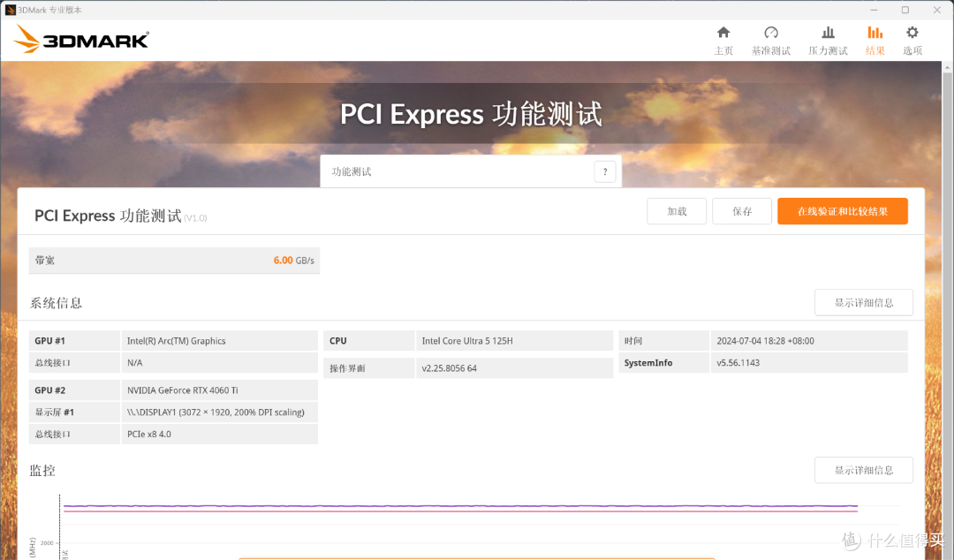954x560 pixels.
Task: Click the 监控 section heading
Action: click(42, 471)
